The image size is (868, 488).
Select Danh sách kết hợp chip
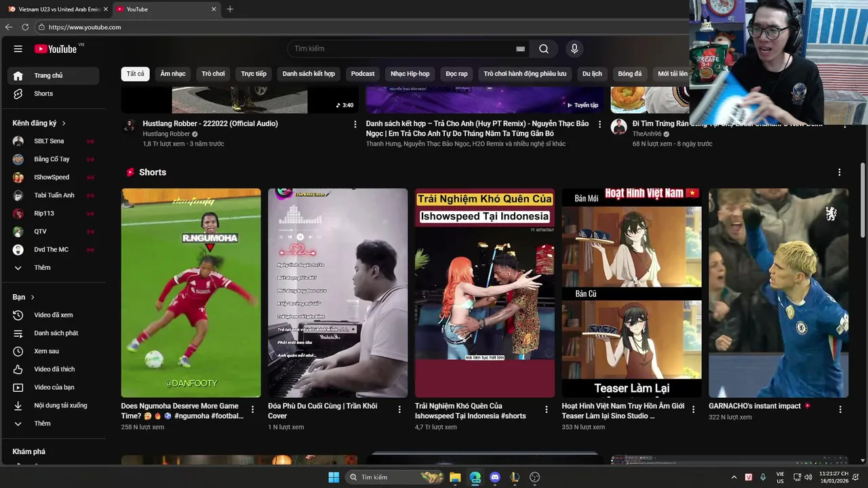pyautogui.click(x=309, y=74)
